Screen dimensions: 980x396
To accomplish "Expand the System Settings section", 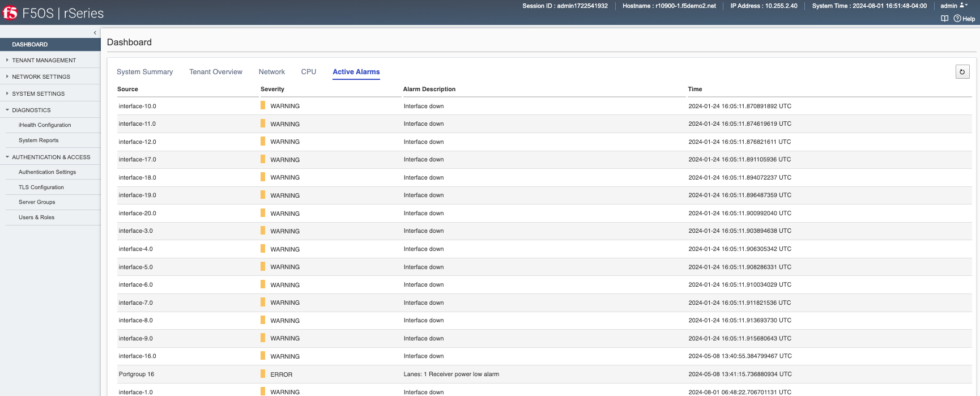I will tap(38, 93).
